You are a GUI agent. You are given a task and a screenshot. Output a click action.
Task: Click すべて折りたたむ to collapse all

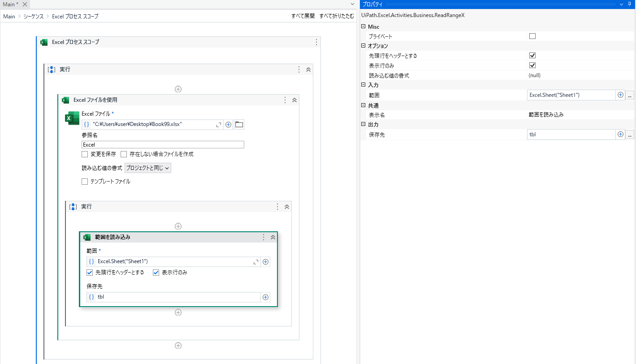tap(337, 16)
